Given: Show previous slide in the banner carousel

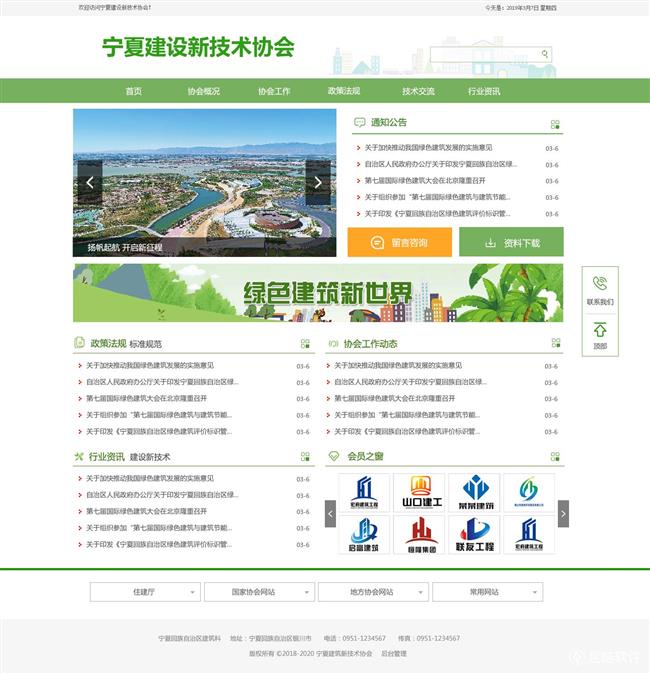Looking at the screenshot, I should click(90, 182).
